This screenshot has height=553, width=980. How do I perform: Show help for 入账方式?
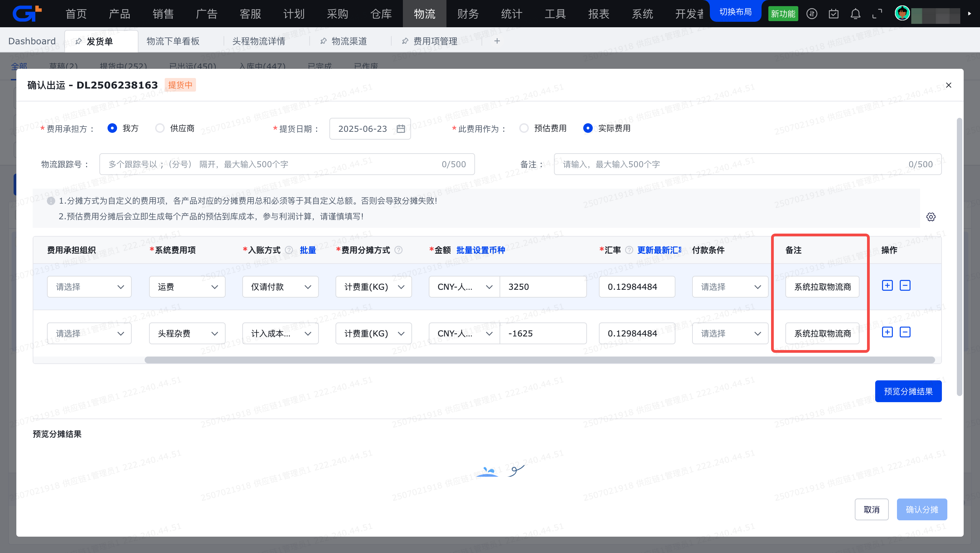pos(289,250)
